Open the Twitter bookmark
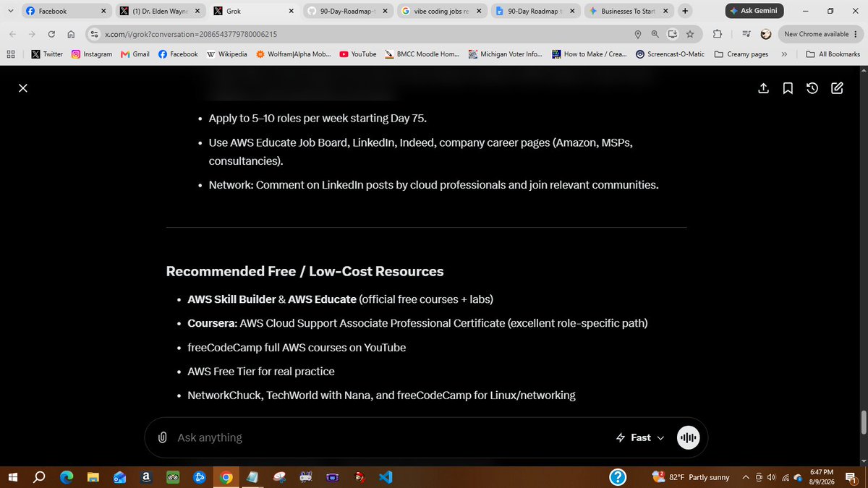 [x=48, y=54]
